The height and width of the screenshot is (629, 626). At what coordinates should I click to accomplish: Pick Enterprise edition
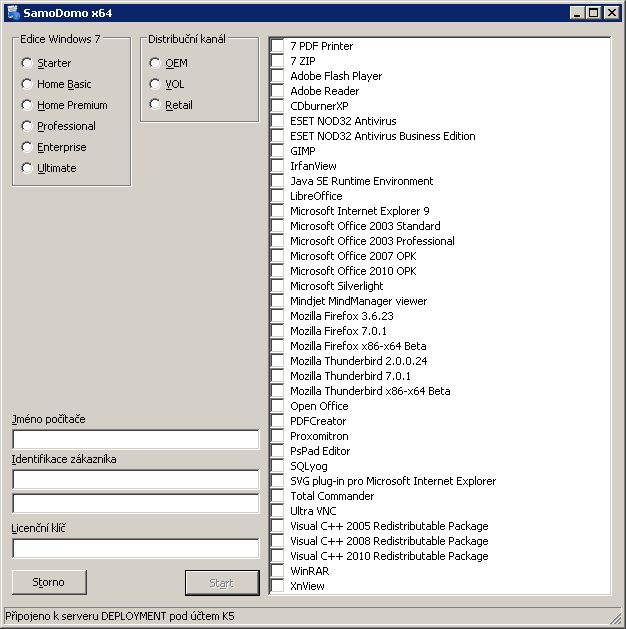[27, 147]
